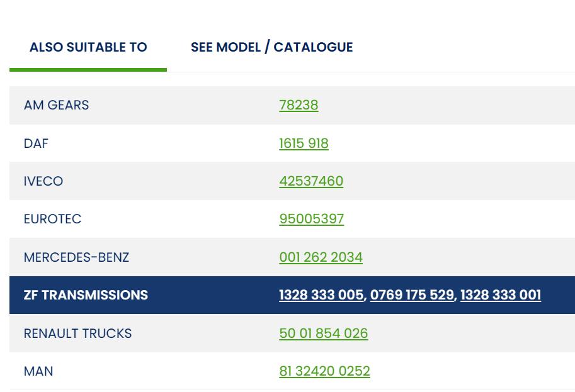This screenshot has width=575, height=392.
Task: Click ZF reference 1328 333 005
Action: pos(321,295)
